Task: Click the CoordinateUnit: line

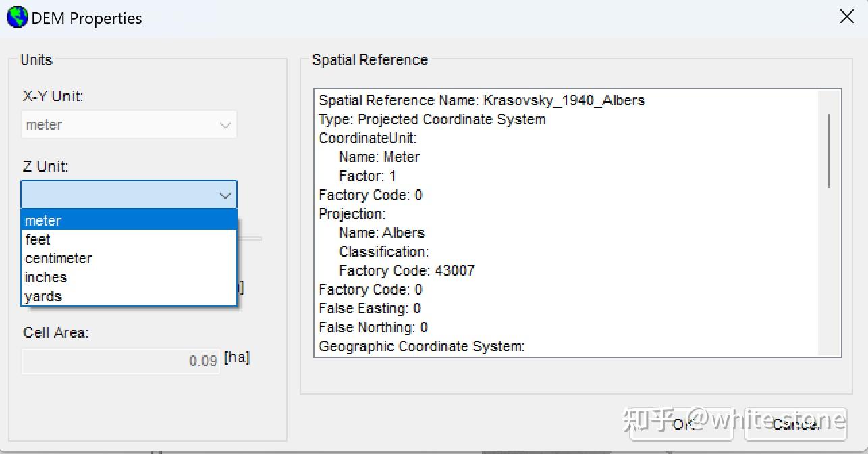Action: [x=368, y=138]
